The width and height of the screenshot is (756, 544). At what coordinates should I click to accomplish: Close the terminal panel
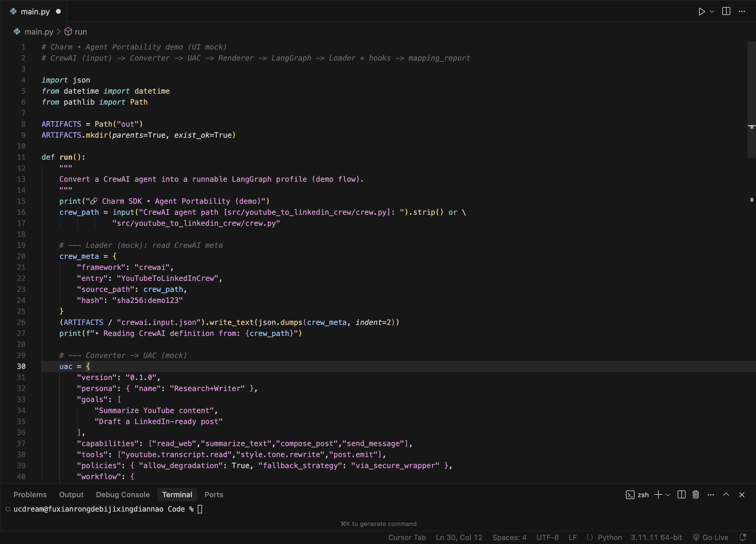point(742,495)
